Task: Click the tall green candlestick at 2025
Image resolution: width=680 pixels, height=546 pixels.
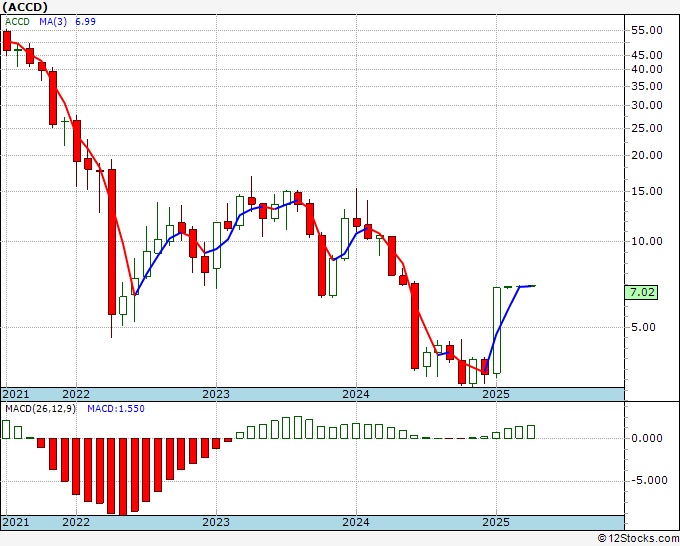Action: click(x=497, y=330)
